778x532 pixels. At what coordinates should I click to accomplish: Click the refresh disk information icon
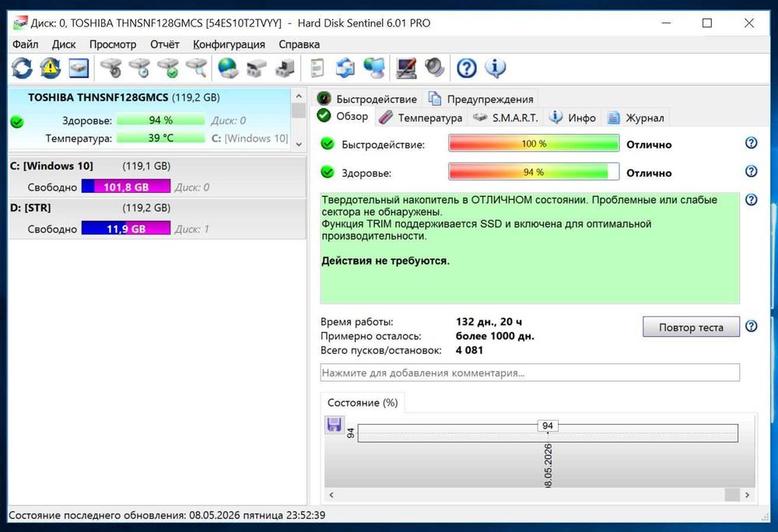coord(22,68)
